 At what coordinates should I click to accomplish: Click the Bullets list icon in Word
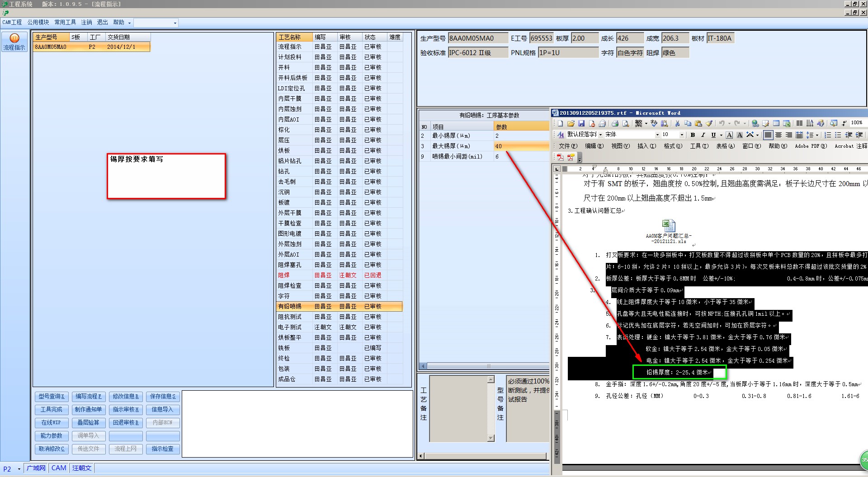click(x=838, y=135)
